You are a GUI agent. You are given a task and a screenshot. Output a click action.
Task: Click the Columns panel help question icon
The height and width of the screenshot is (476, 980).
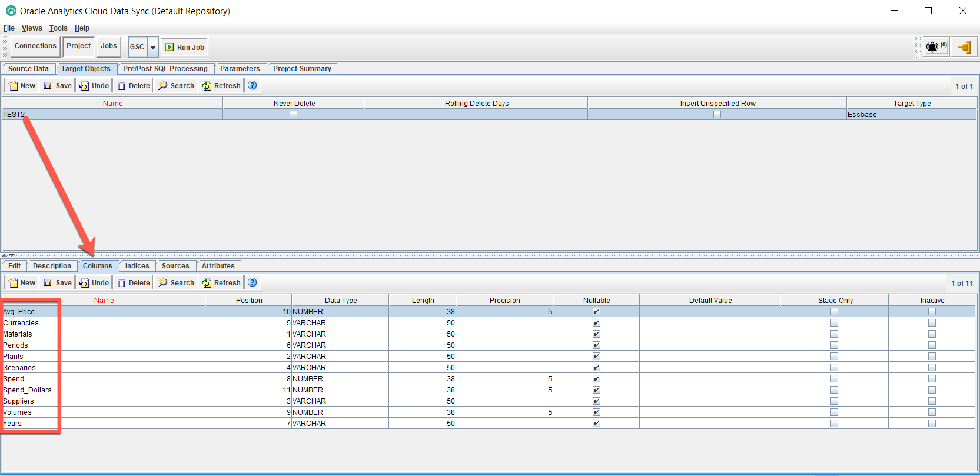pyautogui.click(x=253, y=282)
